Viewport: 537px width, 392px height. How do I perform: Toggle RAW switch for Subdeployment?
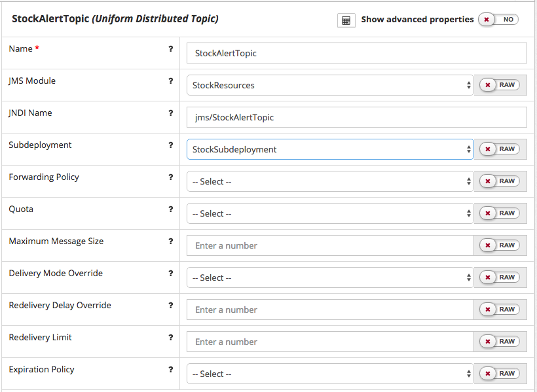500,149
